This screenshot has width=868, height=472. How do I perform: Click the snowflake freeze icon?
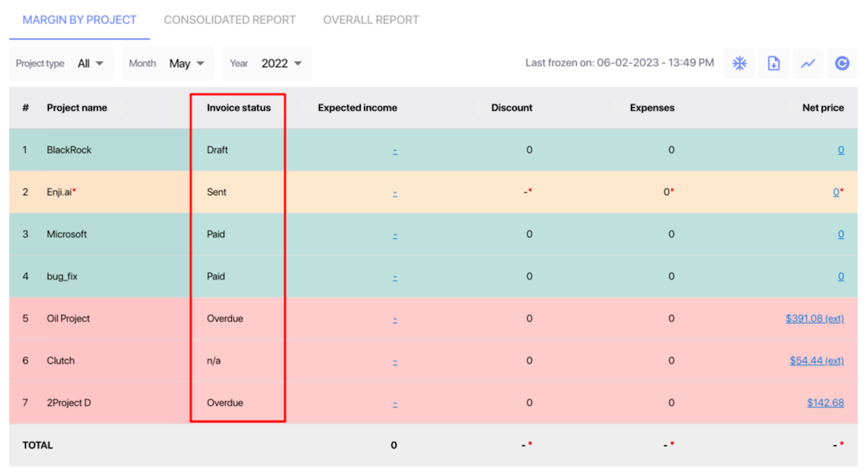click(740, 64)
